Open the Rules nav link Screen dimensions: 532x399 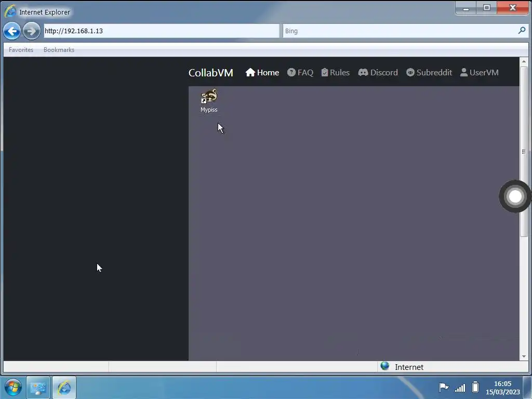point(335,72)
